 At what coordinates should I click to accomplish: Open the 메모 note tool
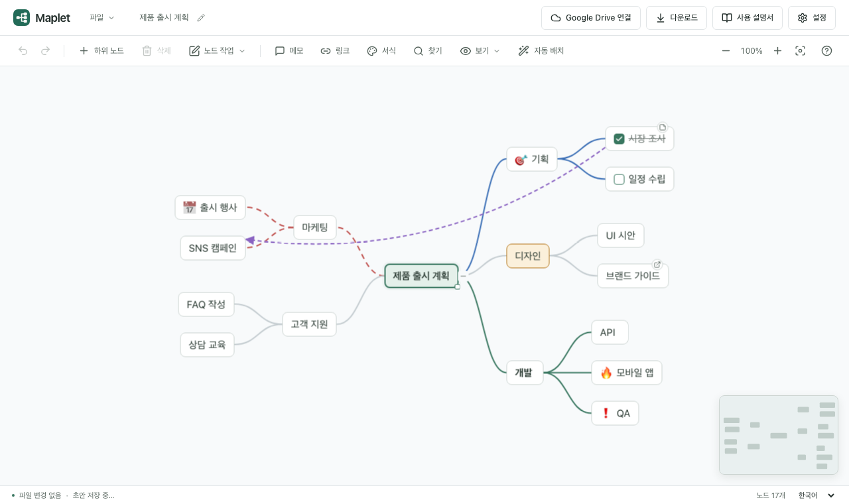[289, 51]
